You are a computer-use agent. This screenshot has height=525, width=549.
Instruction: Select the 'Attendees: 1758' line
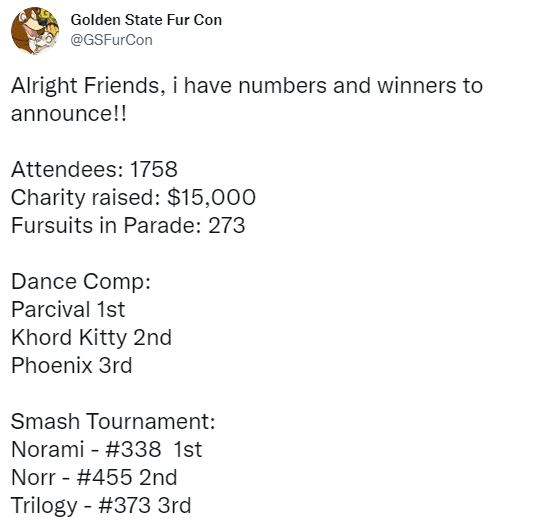[x=94, y=170]
